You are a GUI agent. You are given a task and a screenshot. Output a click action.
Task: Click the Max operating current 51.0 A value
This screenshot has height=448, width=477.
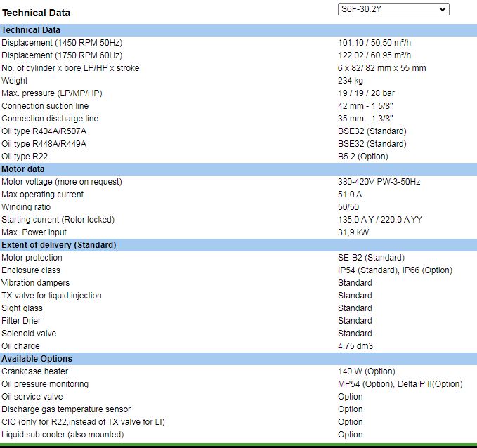coord(350,195)
